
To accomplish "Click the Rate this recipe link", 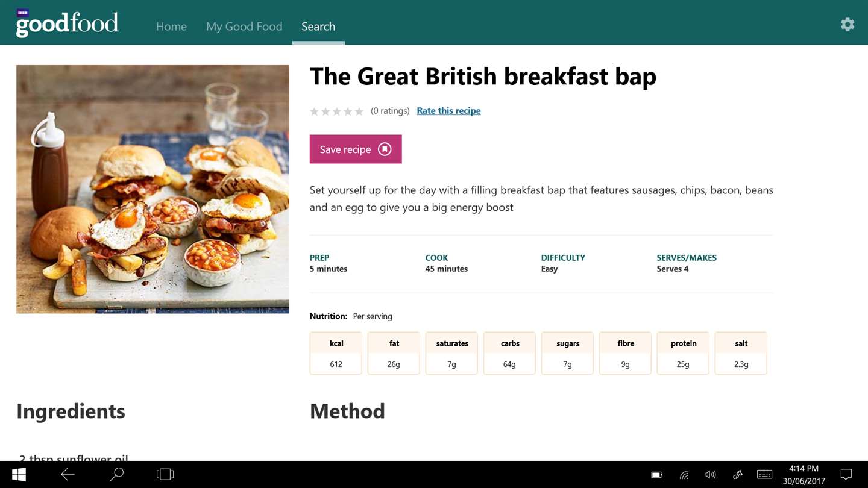I will (x=448, y=111).
